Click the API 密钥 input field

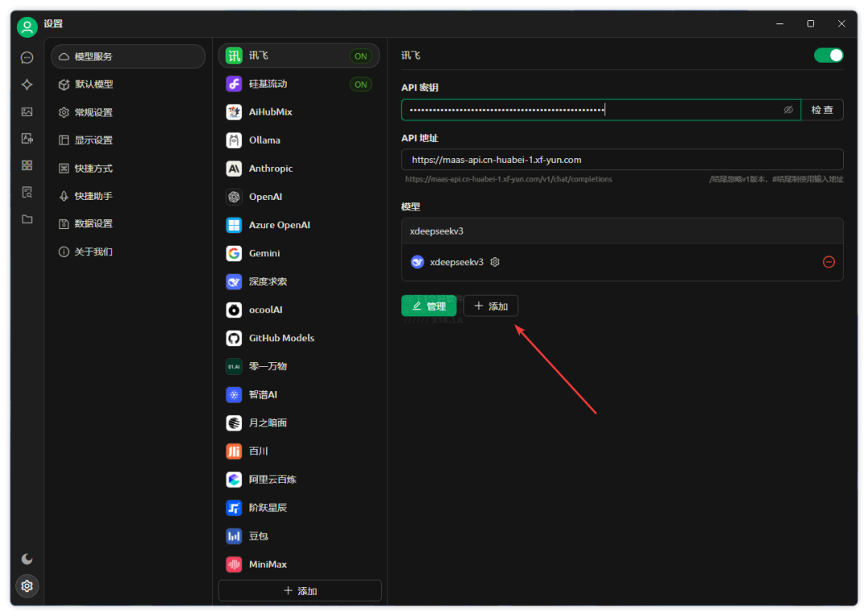pyautogui.click(x=600, y=109)
